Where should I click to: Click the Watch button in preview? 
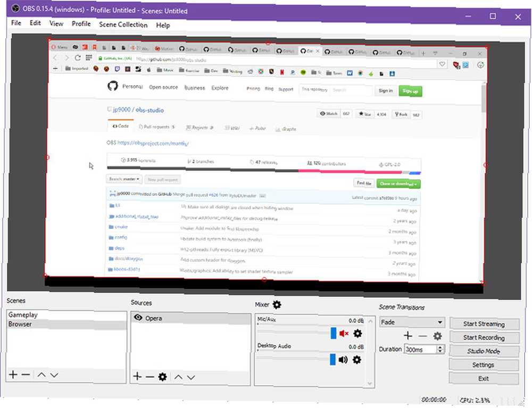coord(329,113)
